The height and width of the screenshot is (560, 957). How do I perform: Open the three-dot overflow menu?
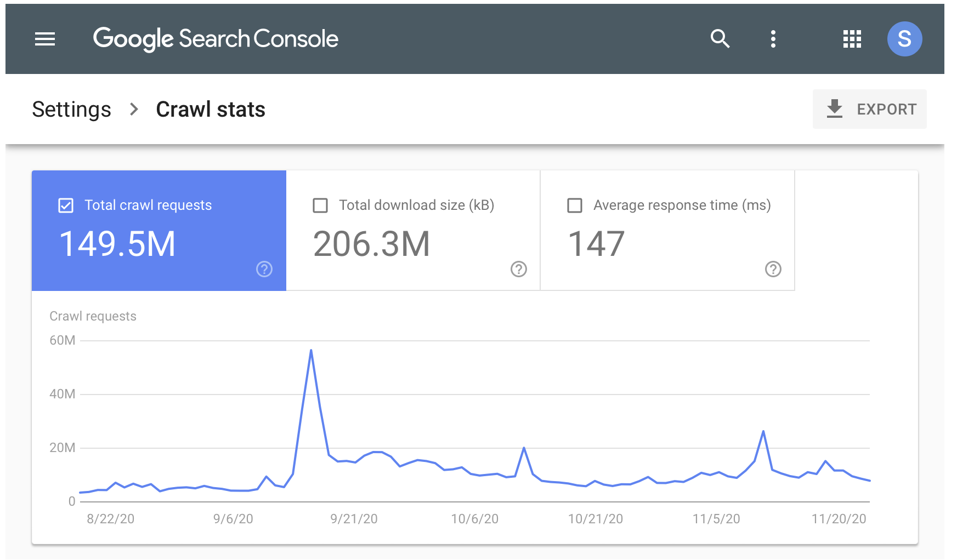pyautogui.click(x=773, y=38)
